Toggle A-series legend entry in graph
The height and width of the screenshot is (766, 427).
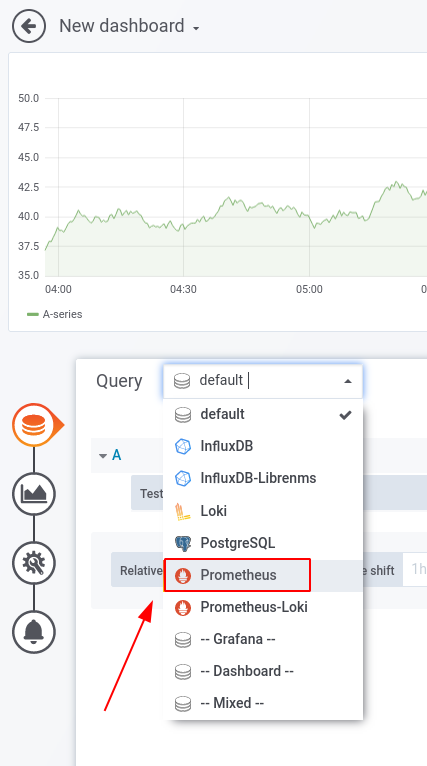[55, 315]
